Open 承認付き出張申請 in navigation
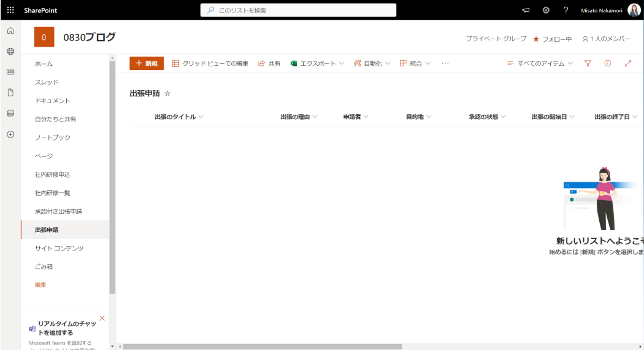The image size is (644, 350). 58,211
